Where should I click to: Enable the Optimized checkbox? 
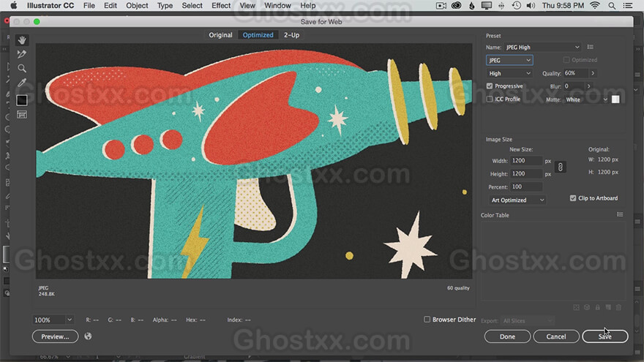[x=566, y=60]
